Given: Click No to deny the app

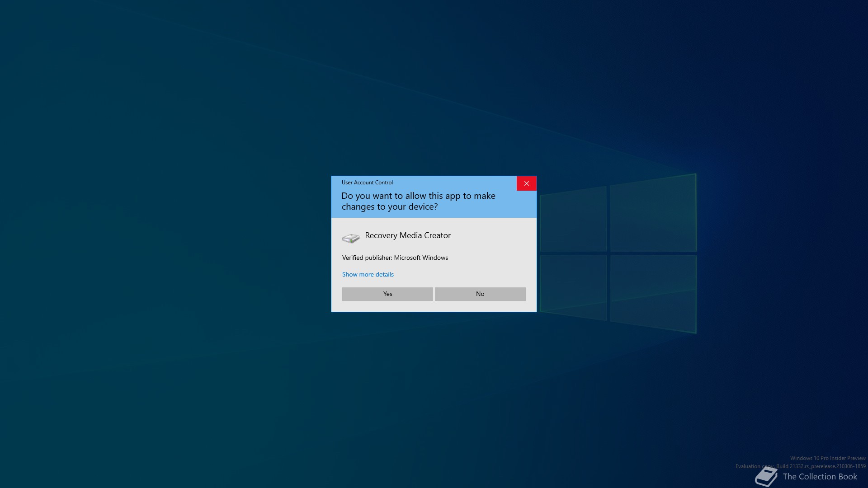Looking at the screenshot, I should (480, 294).
